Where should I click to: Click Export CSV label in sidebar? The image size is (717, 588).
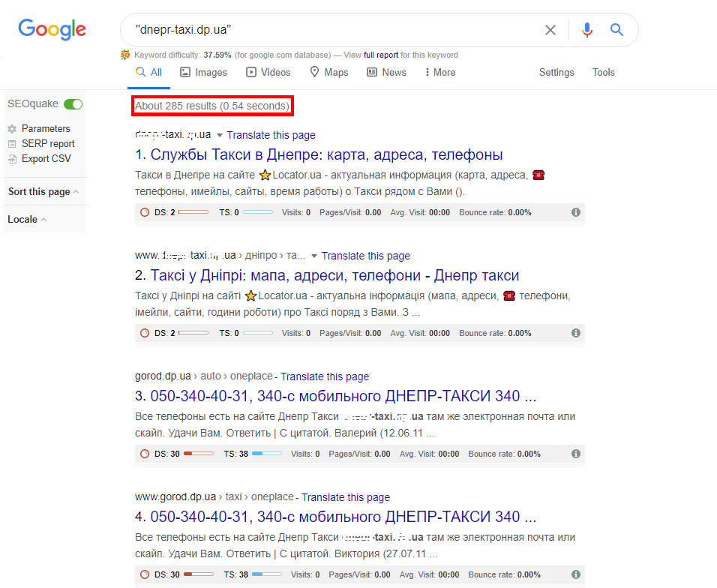pyautogui.click(x=46, y=159)
